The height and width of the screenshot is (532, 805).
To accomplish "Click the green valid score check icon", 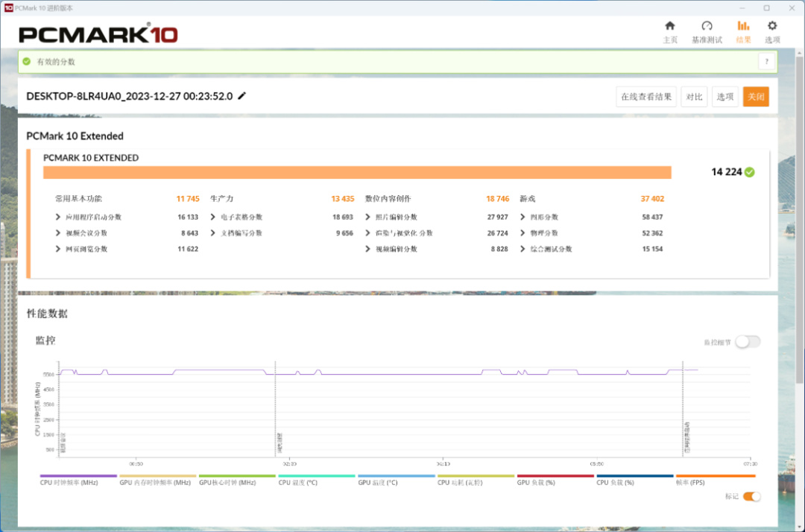I will tap(27, 62).
